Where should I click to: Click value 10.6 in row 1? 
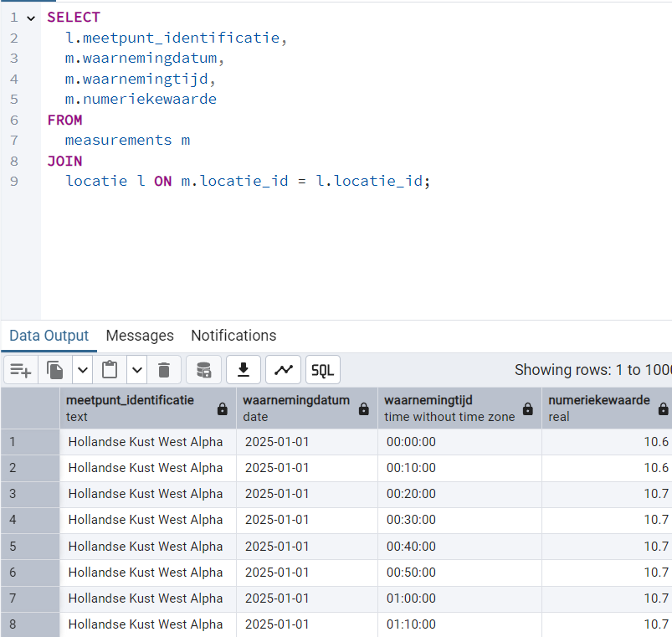point(607,442)
